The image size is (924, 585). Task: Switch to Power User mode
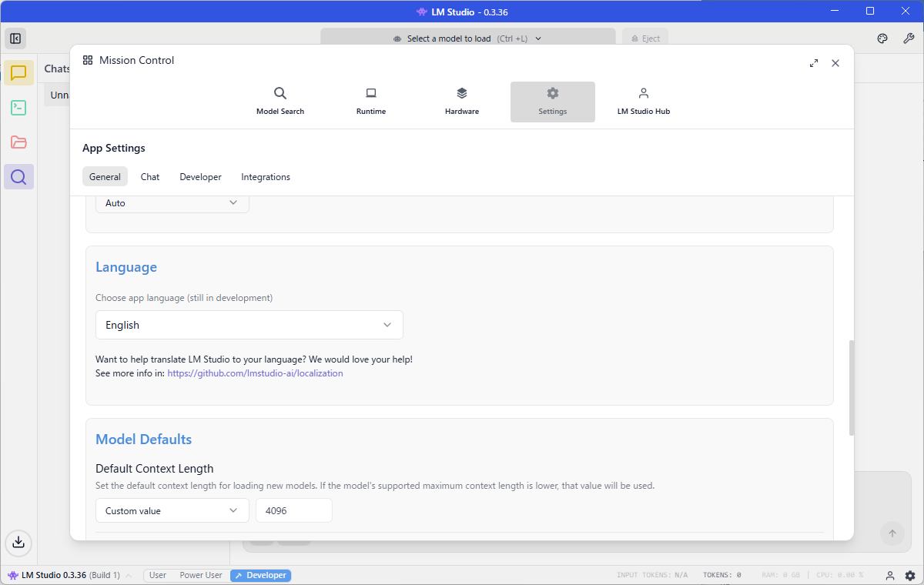click(x=201, y=575)
